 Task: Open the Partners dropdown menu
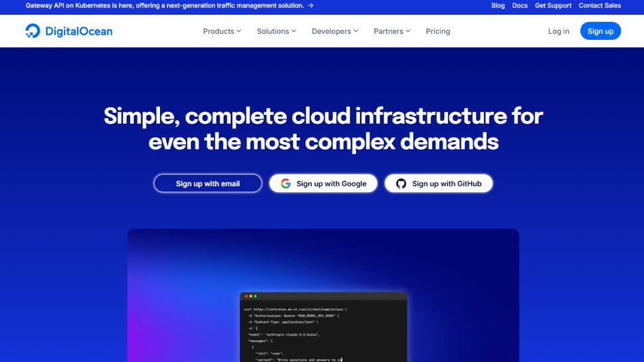pos(392,31)
